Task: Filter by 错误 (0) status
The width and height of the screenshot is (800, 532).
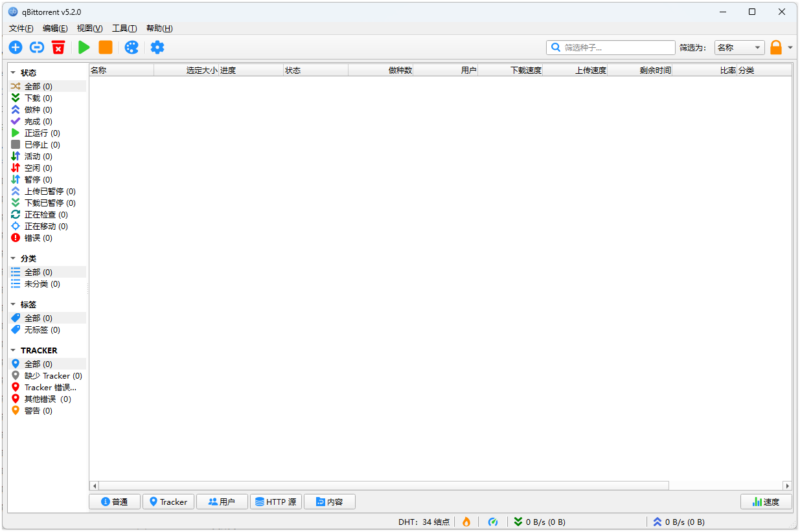Action: click(47, 238)
